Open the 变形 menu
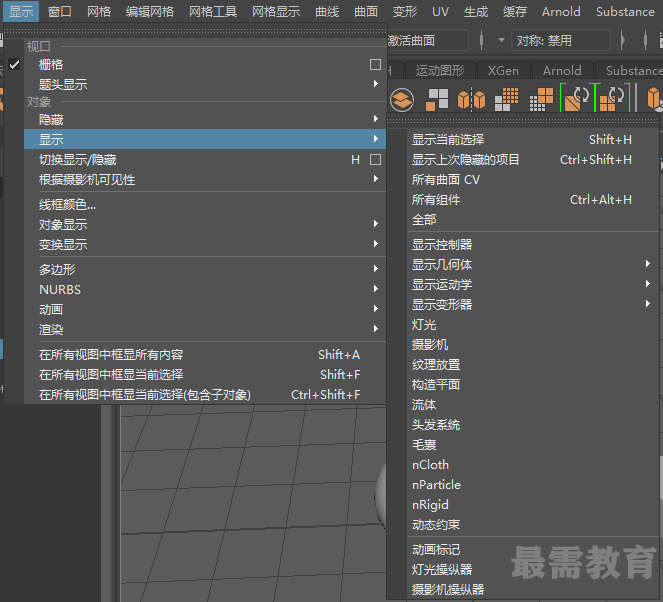The image size is (663, 602). click(405, 11)
